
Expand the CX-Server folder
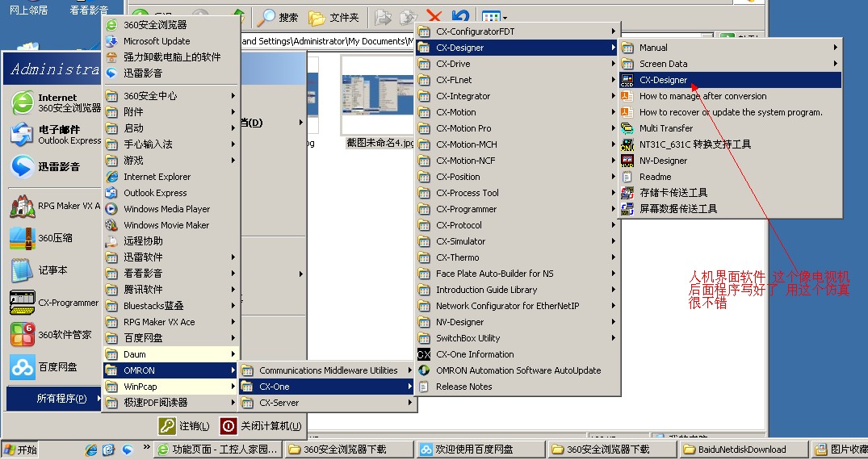tap(279, 403)
